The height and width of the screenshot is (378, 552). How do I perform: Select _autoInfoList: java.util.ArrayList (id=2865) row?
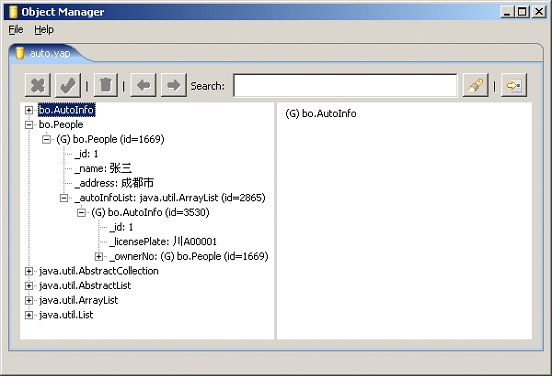(170, 198)
